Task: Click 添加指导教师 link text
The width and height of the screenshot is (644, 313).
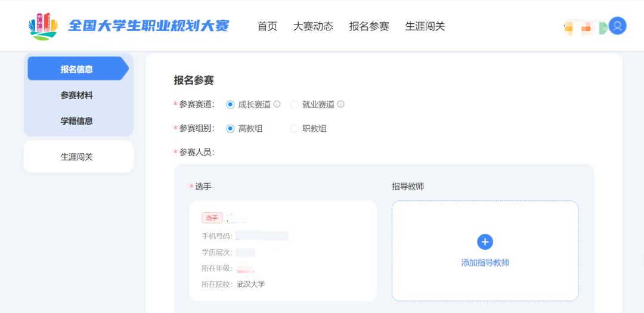Action: (485, 263)
